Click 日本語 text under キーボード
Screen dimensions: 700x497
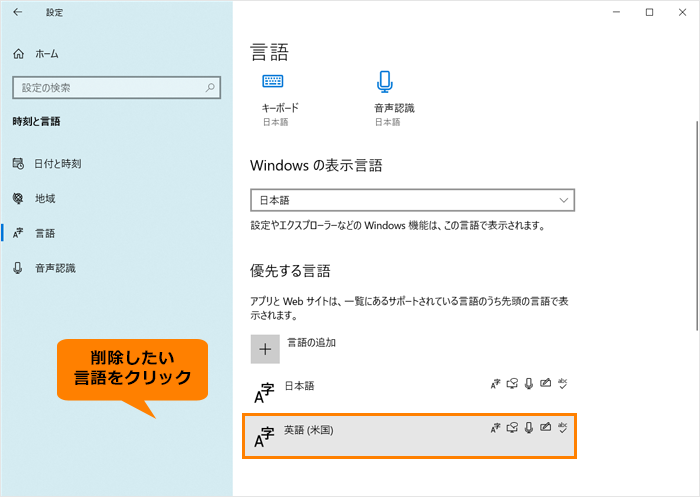pyautogui.click(x=275, y=122)
